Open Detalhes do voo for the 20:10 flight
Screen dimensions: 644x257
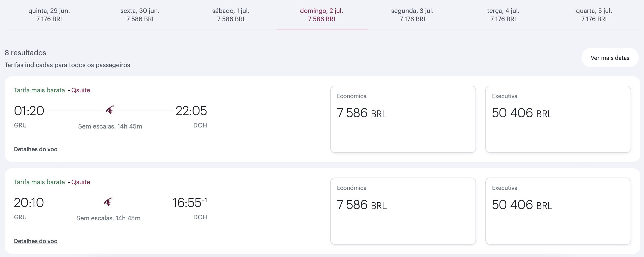[36, 241]
